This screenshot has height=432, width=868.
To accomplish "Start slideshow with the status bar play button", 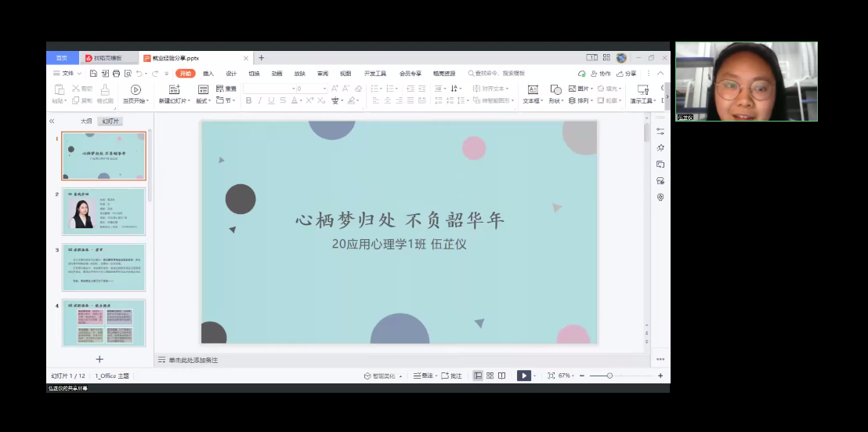I will tap(523, 376).
